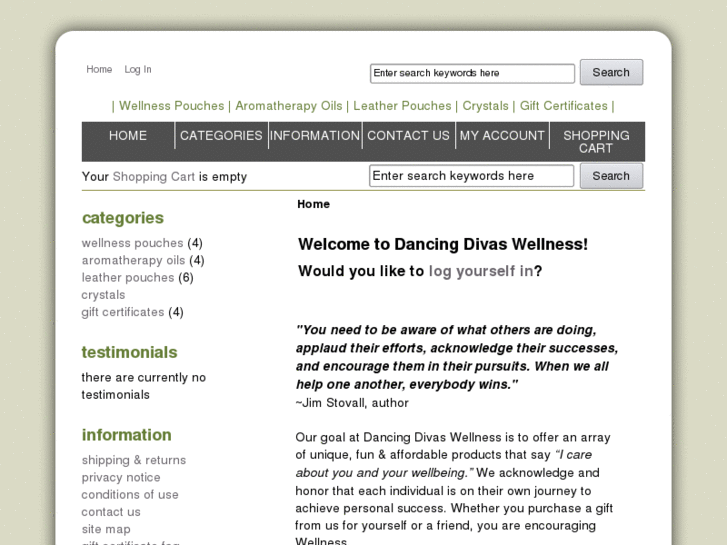
Task: Select CATEGORIES in the dark navigation bar
Action: point(221,135)
